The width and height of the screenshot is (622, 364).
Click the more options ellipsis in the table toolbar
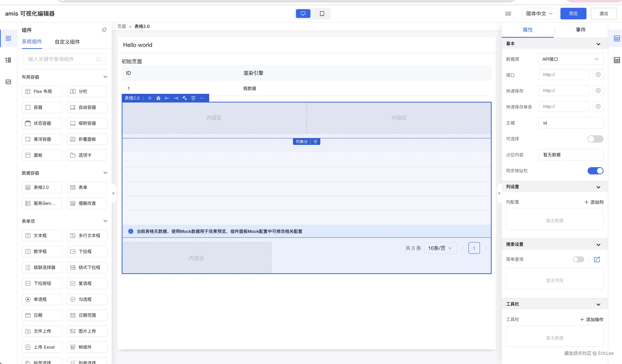pyautogui.click(x=202, y=98)
